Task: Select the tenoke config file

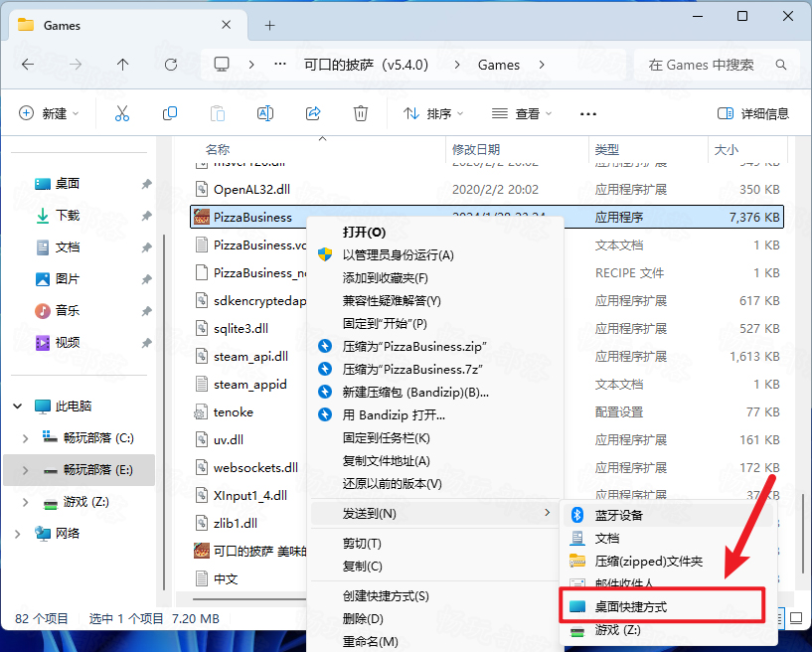Action: tap(233, 412)
